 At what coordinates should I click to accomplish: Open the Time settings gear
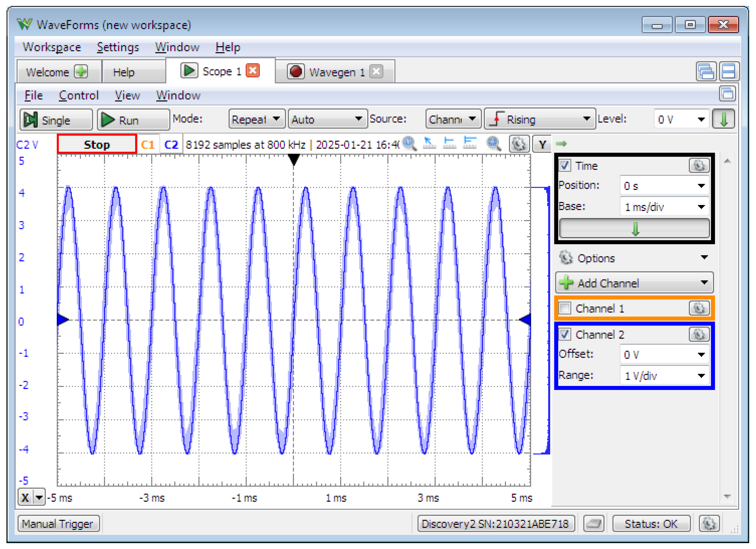coord(699,166)
